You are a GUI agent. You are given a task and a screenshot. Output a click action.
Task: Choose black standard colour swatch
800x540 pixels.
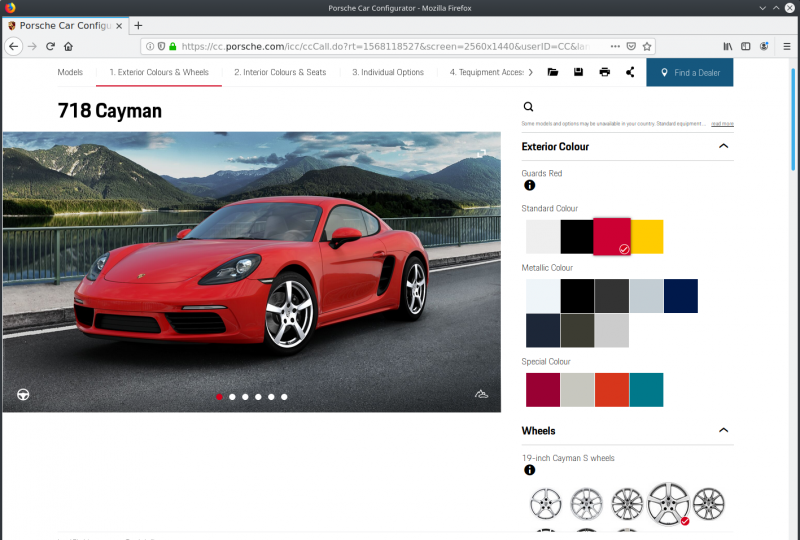coord(577,237)
